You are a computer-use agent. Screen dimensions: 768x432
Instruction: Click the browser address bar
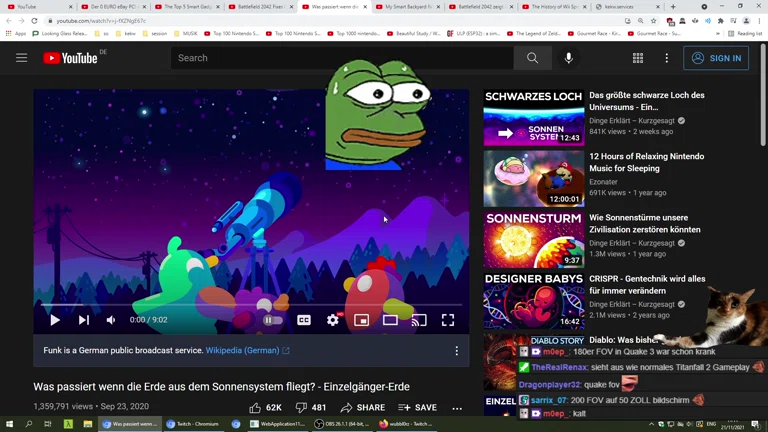tap(333, 21)
